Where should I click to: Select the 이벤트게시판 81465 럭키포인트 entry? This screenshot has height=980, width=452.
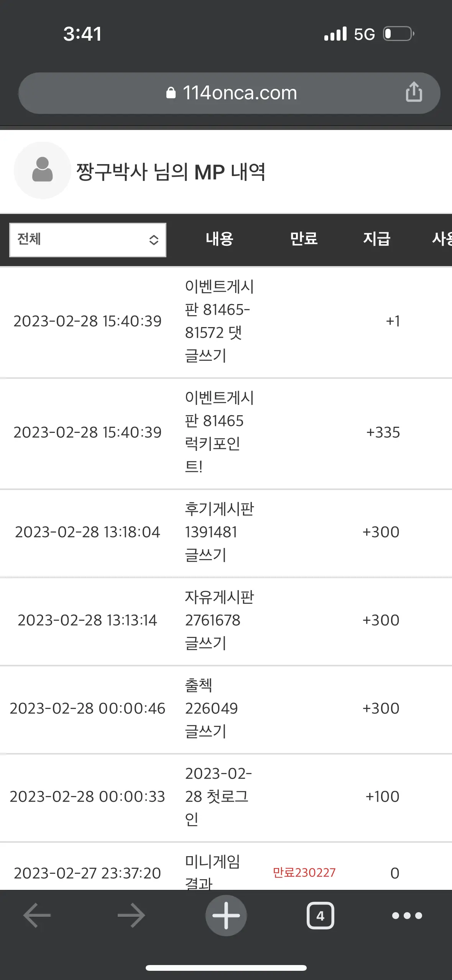tap(219, 432)
